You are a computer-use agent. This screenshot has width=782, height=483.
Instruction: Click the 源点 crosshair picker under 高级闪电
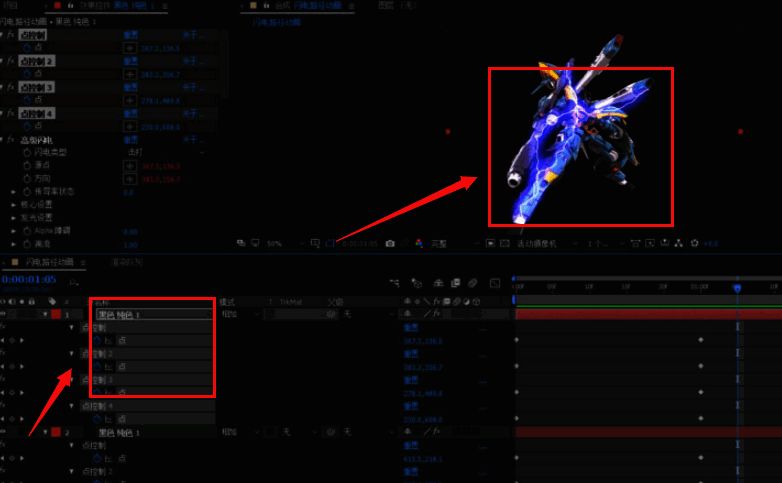pos(130,166)
